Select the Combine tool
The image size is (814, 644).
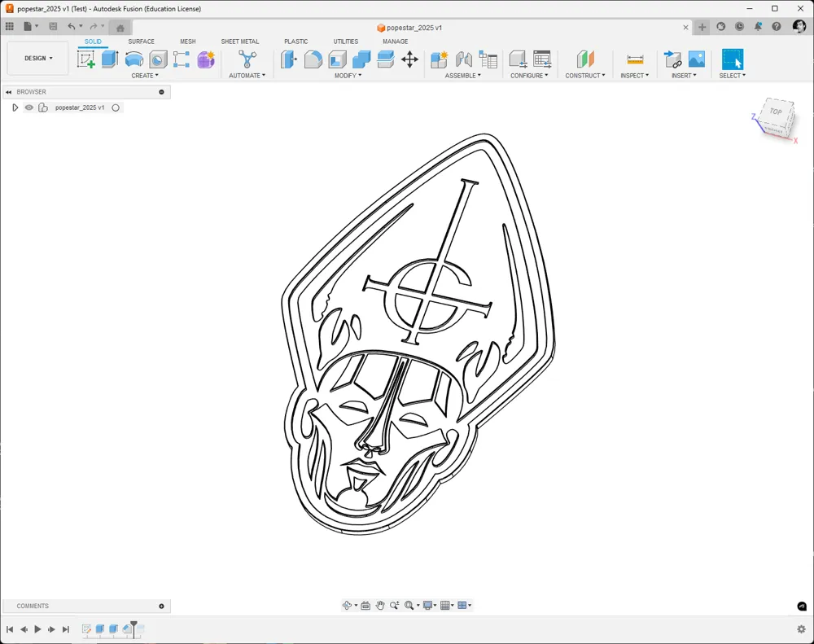pyautogui.click(x=361, y=59)
